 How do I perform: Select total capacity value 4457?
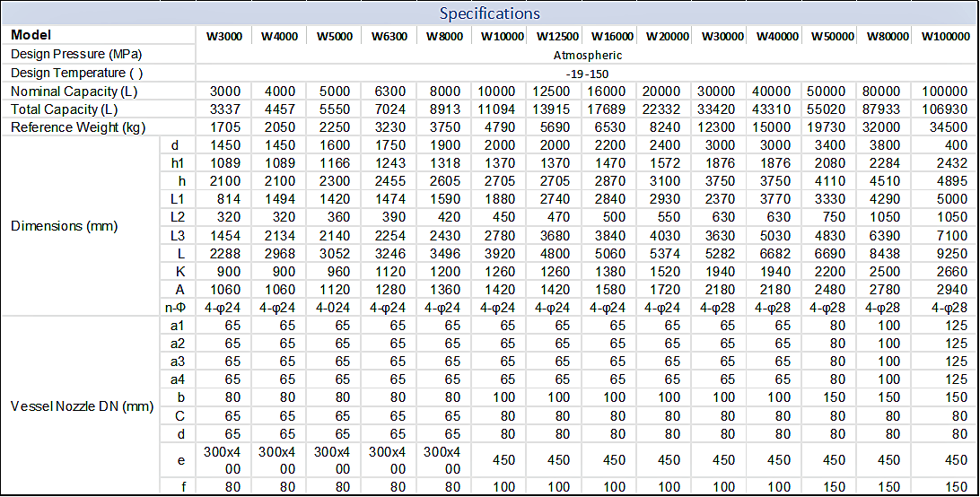pos(280,109)
